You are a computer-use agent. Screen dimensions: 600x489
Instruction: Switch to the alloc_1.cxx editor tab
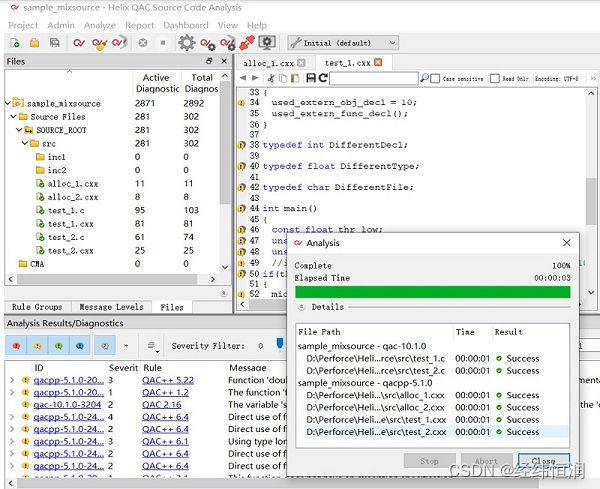pyautogui.click(x=268, y=63)
